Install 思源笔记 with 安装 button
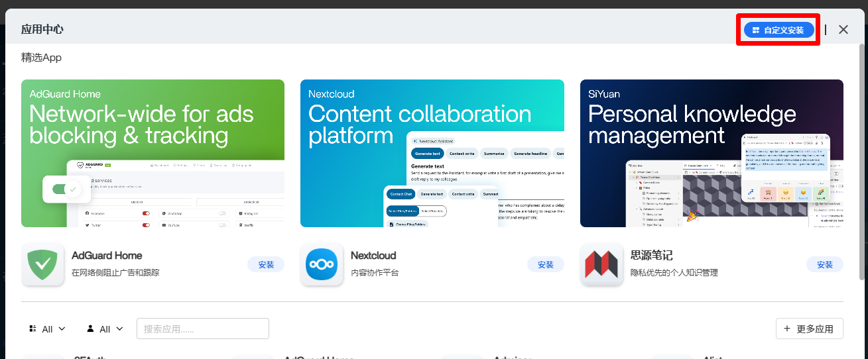This screenshot has height=359, width=868. pos(825,264)
